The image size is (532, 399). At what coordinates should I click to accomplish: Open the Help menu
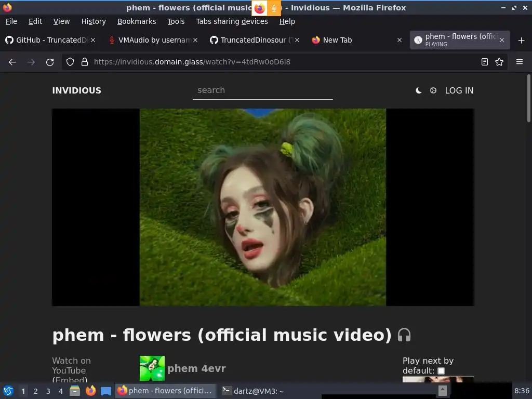287,21
